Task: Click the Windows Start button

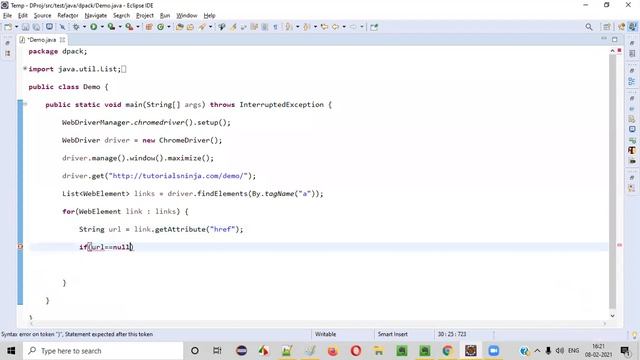Action: click(11, 351)
